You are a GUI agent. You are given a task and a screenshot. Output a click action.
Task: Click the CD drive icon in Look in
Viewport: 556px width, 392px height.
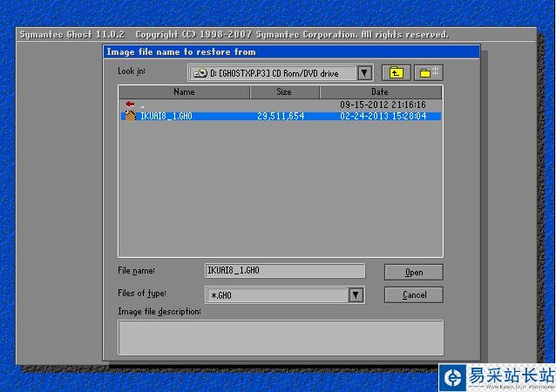pyautogui.click(x=200, y=73)
